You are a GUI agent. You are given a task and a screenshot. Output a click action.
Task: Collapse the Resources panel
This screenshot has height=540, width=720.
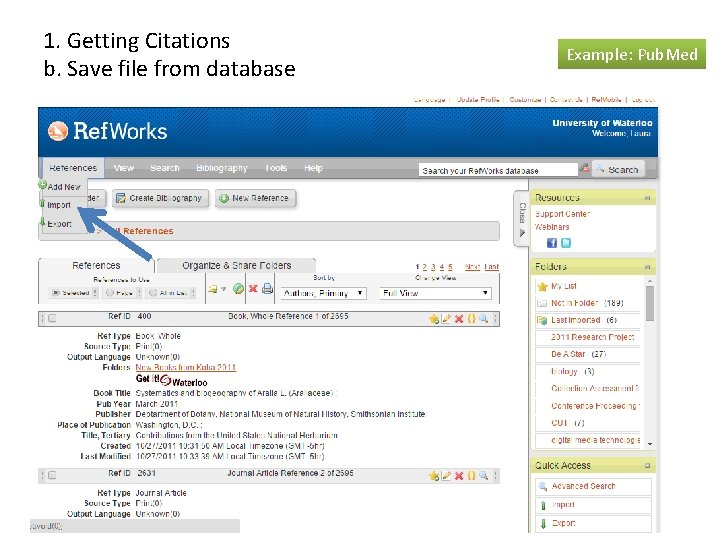647,198
